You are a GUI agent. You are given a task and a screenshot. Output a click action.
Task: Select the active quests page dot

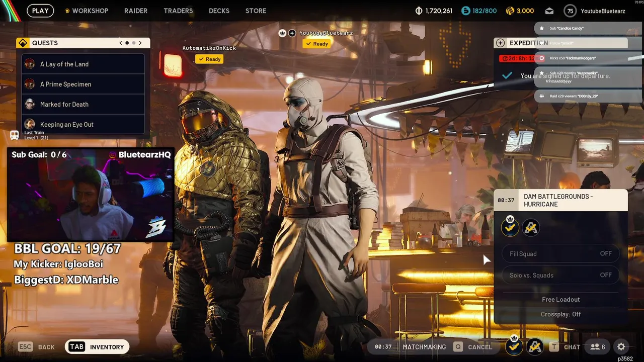point(127,43)
